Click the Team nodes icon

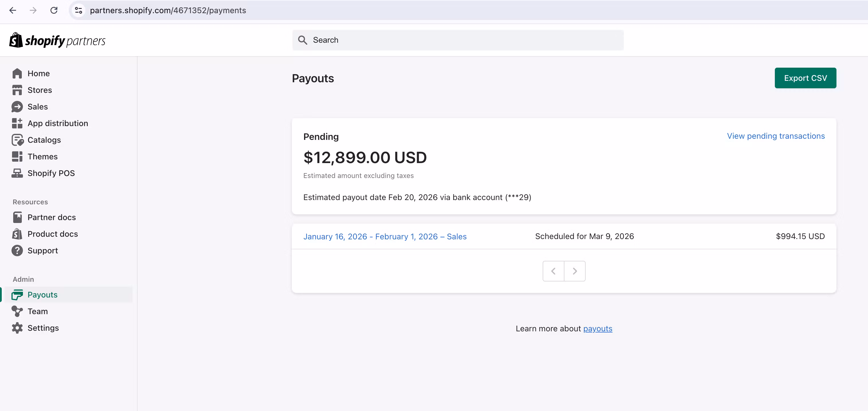(x=17, y=311)
